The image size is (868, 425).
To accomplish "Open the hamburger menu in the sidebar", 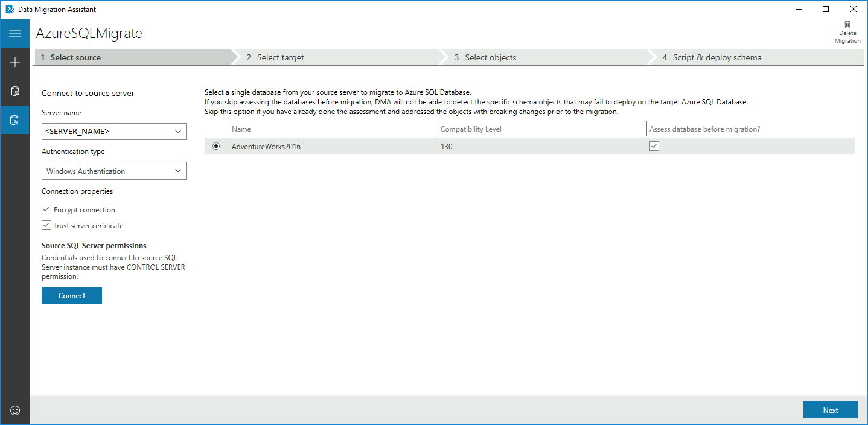I will point(15,33).
